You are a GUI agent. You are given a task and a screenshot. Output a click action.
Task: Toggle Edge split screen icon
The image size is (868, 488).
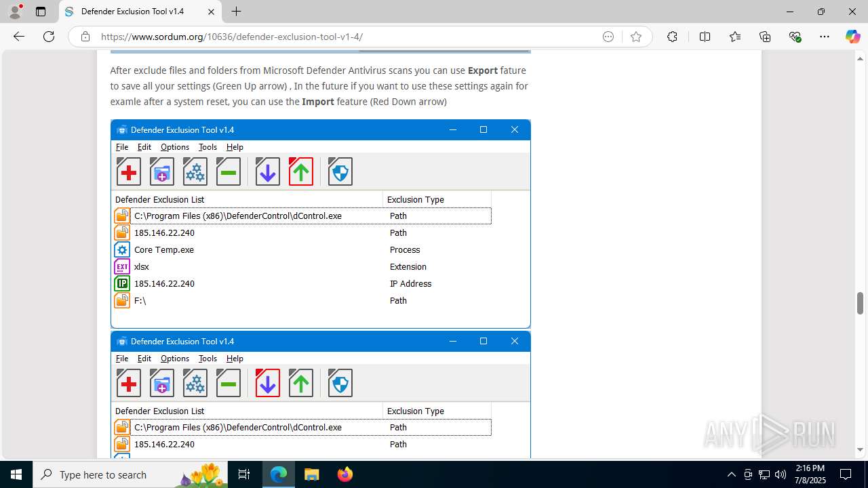coord(705,37)
